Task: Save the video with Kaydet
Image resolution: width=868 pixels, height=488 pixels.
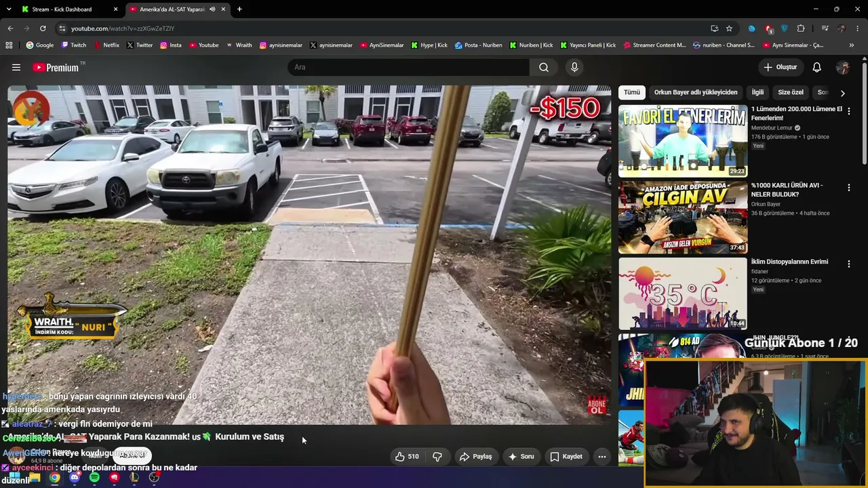Action: coord(566,457)
